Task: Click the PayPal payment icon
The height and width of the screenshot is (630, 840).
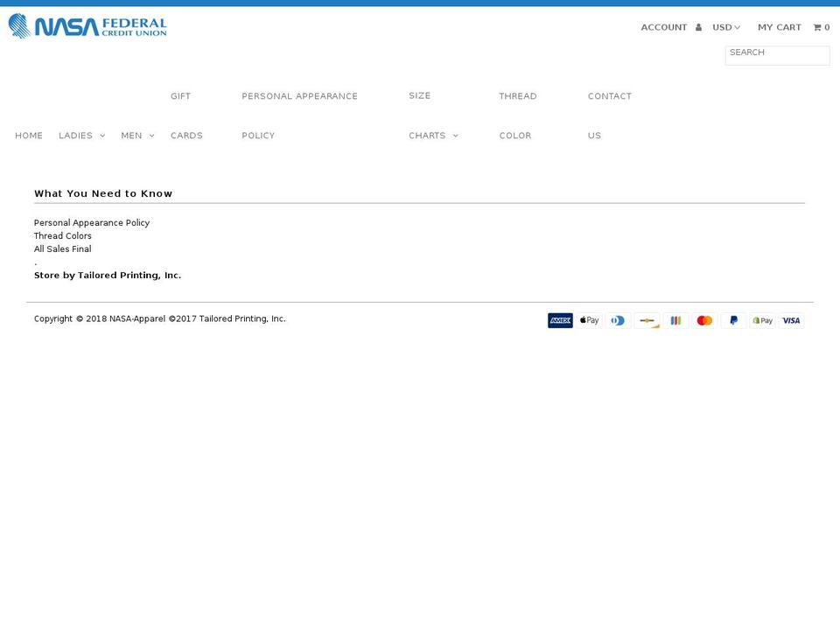Action: coord(734,320)
